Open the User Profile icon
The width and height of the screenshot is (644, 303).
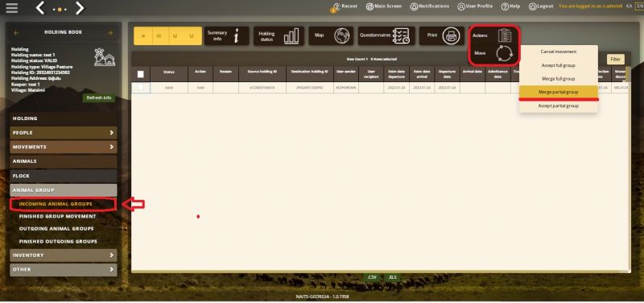(461, 6)
